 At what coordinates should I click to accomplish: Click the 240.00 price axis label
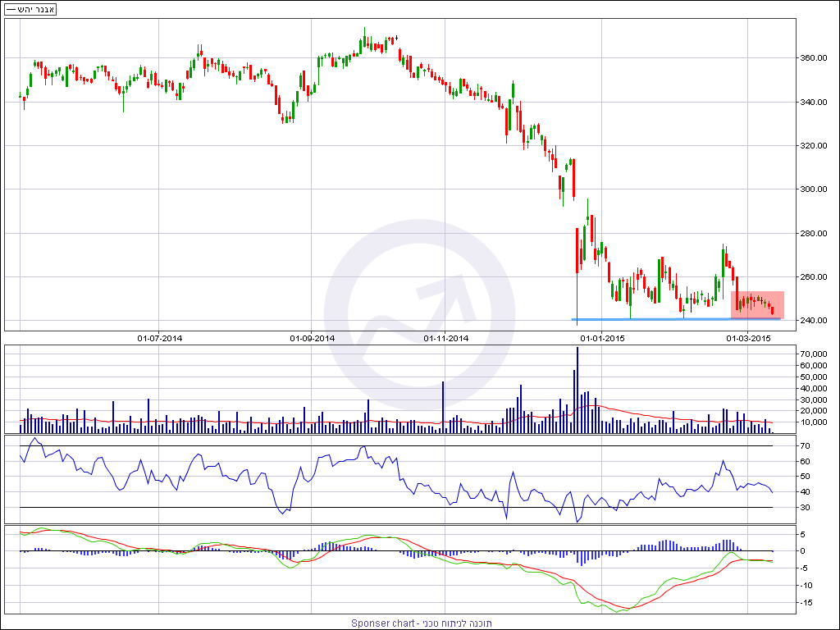click(814, 321)
